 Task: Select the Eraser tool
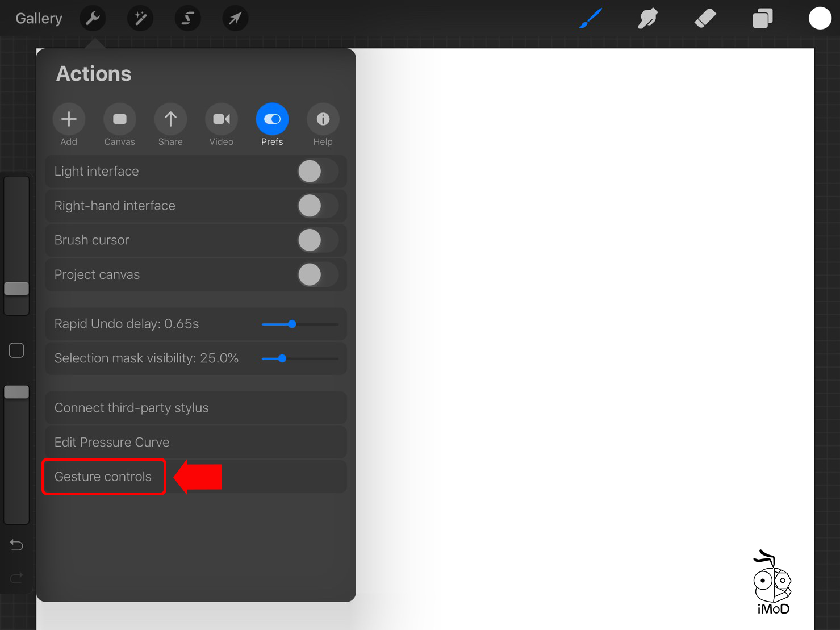tap(705, 19)
